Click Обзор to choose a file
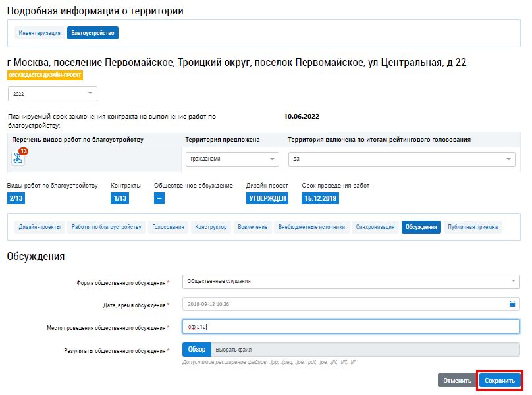The width and height of the screenshot is (532, 395). tap(197, 350)
